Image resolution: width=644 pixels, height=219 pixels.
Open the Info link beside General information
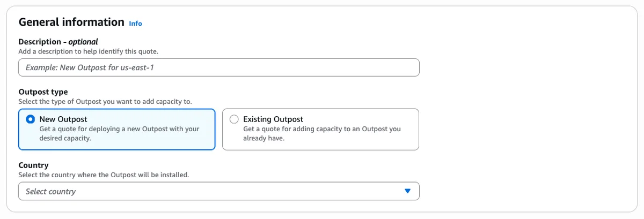pyautogui.click(x=135, y=24)
